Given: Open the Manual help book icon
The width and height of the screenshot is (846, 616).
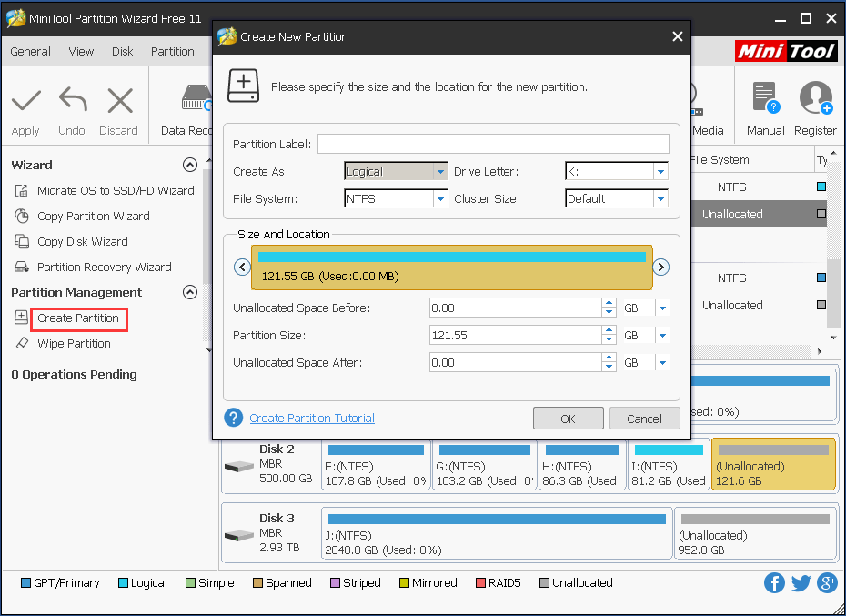Looking at the screenshot, I should [763, 97].
